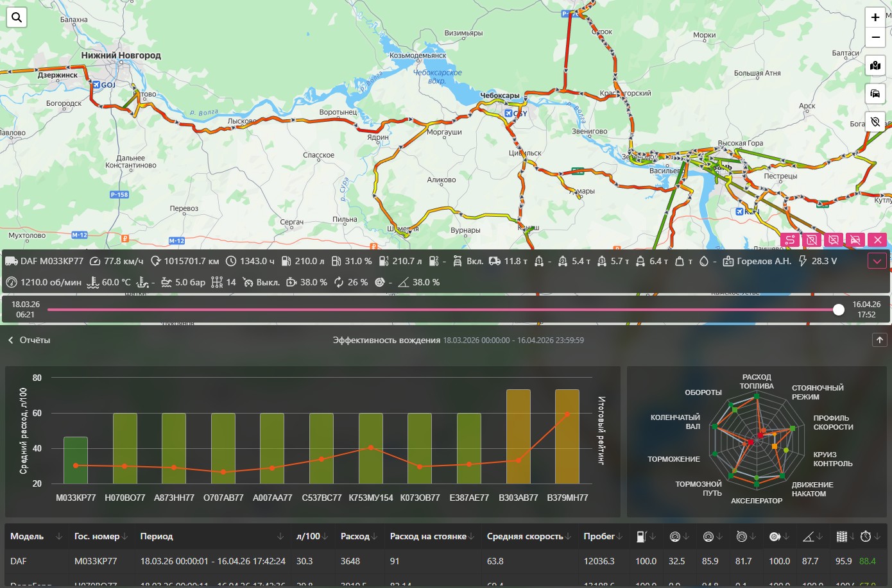Viewport: 892px width, 588px height.
Task: Sort table by Модель column header
Action: point(27,537)
